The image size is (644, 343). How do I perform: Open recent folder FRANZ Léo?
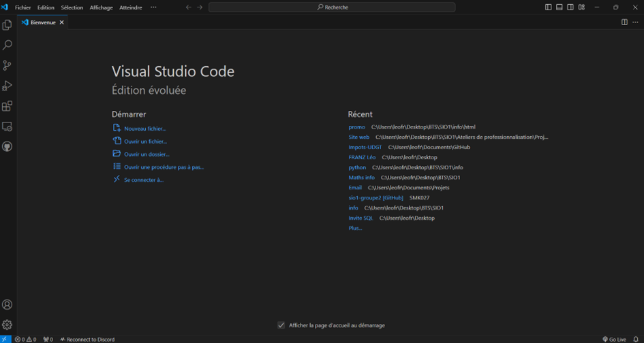(362, 157)
